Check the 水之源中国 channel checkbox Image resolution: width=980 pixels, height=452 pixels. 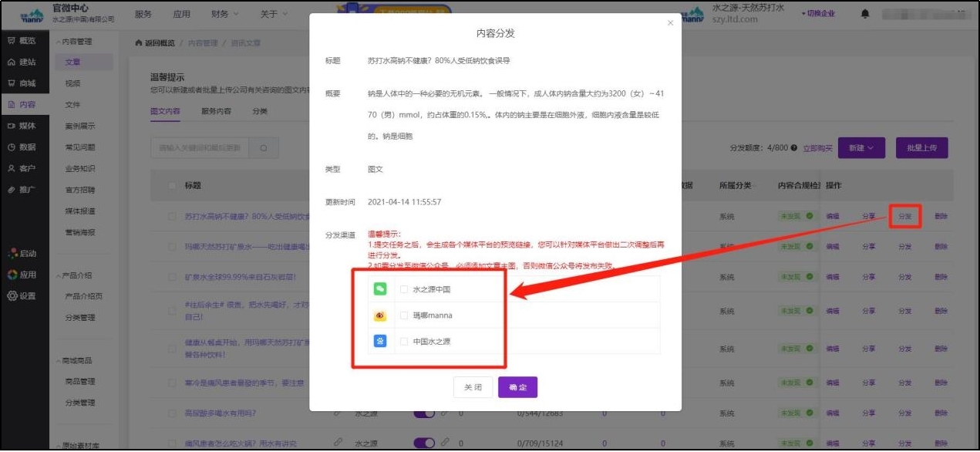click(x=404, y=289)
